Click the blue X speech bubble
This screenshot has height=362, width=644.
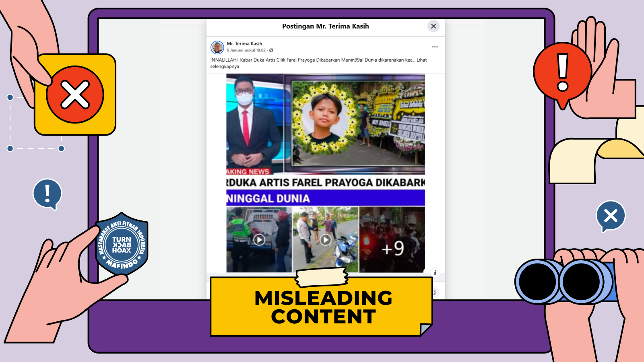(611, 216)
